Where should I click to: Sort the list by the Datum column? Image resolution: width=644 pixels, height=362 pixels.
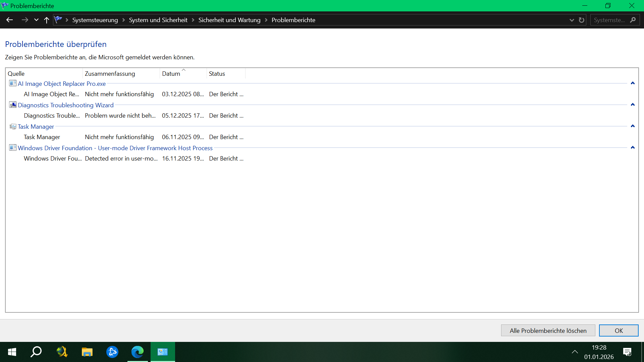point(171,74)
